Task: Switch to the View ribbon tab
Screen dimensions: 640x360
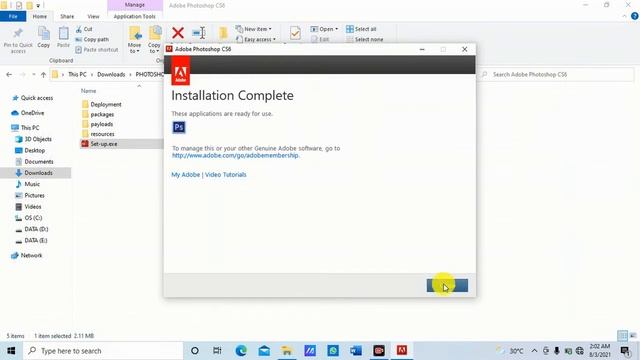Action: coord(93,16)
